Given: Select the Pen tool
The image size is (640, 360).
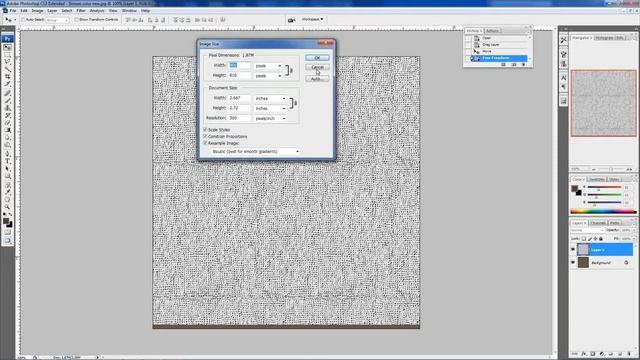Looking at the screenshot, I should tap(7, 154).
